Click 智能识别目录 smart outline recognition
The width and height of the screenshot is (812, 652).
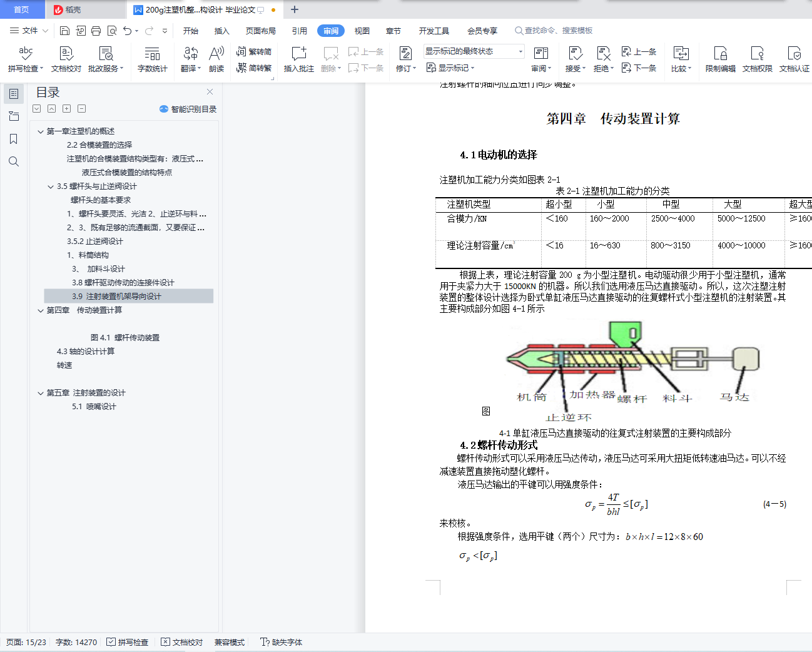click(188, 109)
